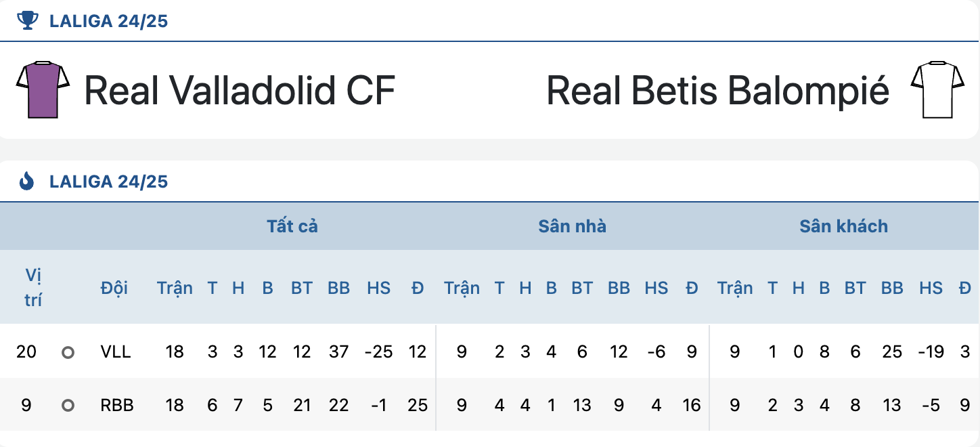Viewport: 980px width, 447px height.
Task: Click the circle indicator in the VLL row
Action: click(68, 352)
